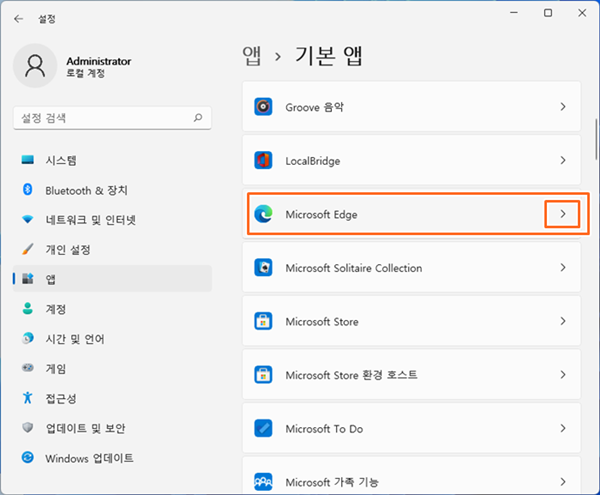This screenshot has width=600, height=495.
Task: Minimize the 설정 window
Action: [x=514, y=13]
